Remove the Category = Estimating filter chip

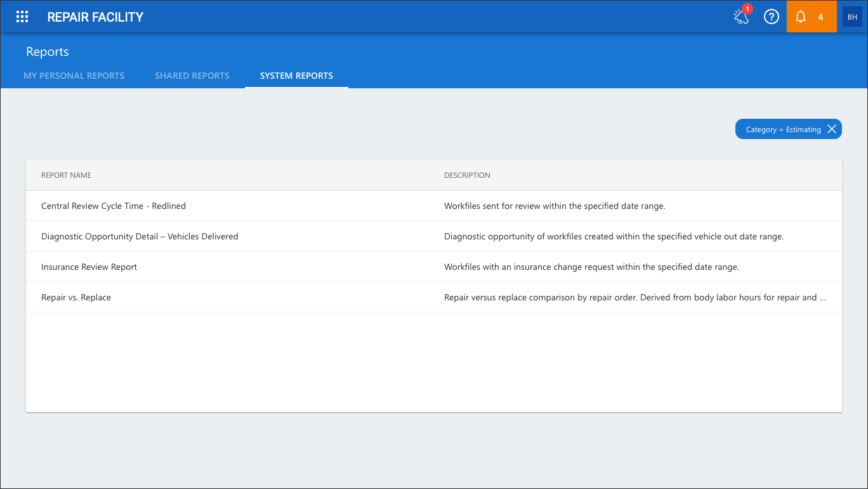(x=832, y=130)
